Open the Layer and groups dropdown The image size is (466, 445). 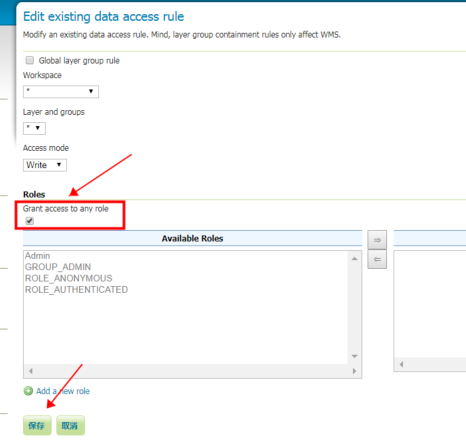click(34, 128)
